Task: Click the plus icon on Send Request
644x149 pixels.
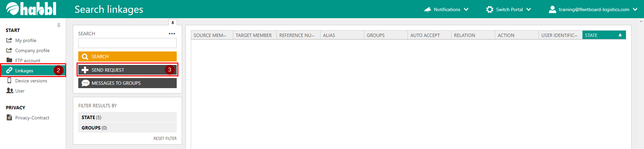Action: coord(85,70)
